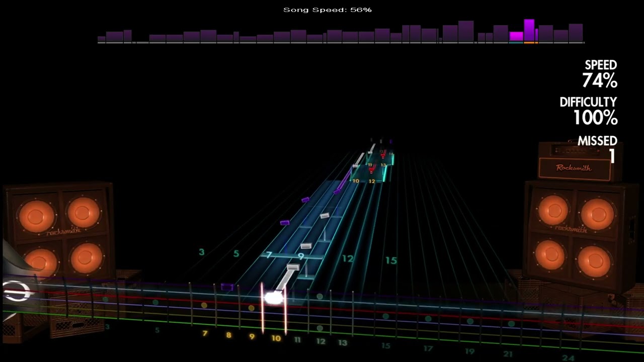
Task: Click the Song Speed: 56% label
Action: (328, 10)
